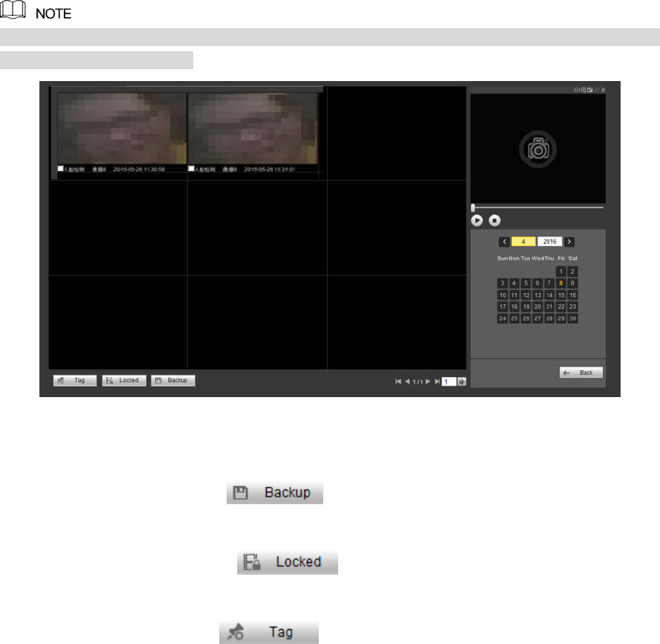The width and height of the screenshot is (660, 644).
Task: Go to the next month in the calendar
Action: click(569, 242)
